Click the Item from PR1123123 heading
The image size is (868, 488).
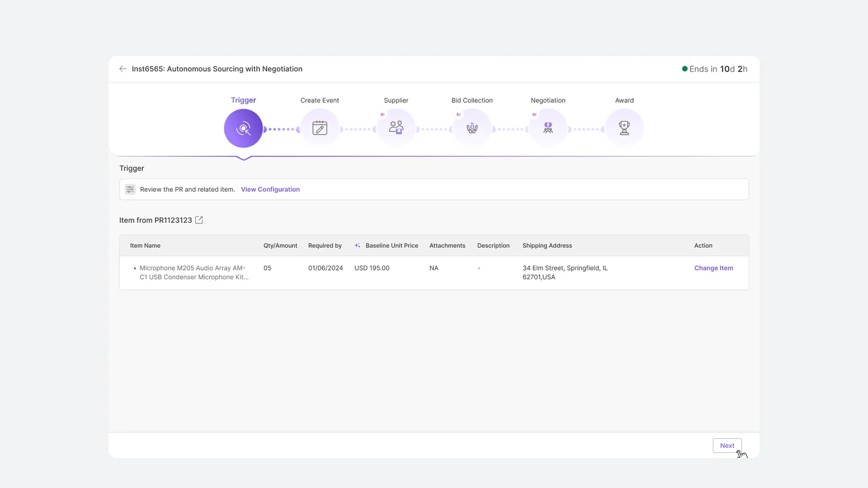click(x=156, y=220)
